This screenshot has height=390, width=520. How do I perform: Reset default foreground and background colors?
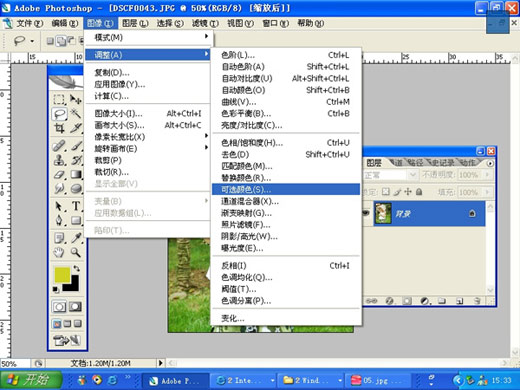click(56, 290)
